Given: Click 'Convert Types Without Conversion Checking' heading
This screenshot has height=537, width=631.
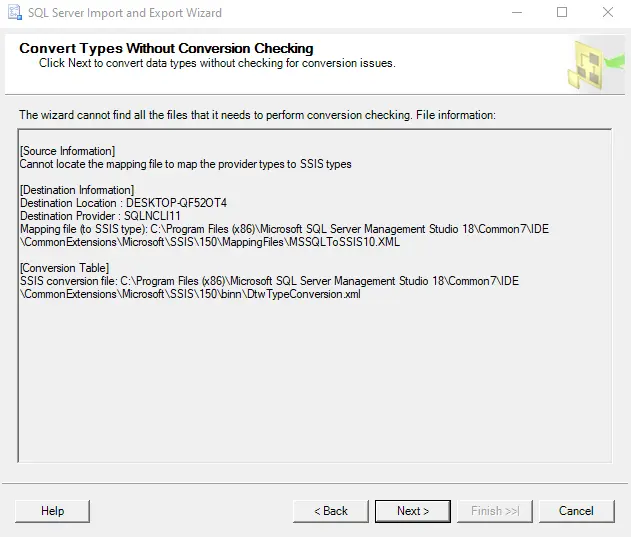Looking at the screenshot, I should coord(166,48).
